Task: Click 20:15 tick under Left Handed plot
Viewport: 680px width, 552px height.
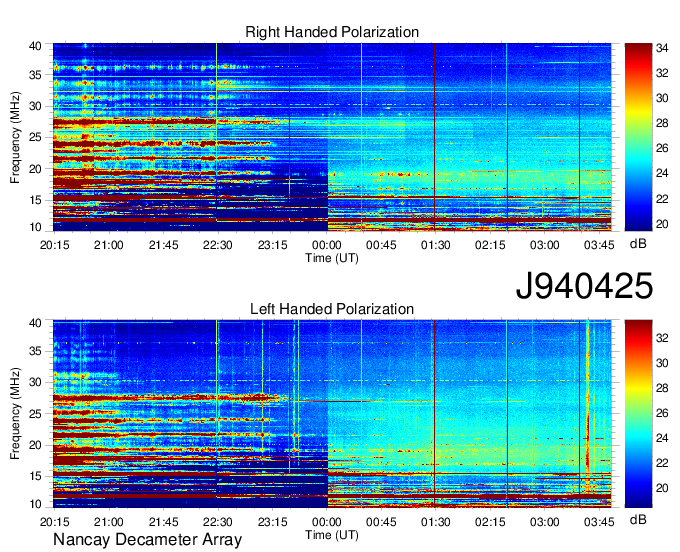Action: (x=55, y=522)
